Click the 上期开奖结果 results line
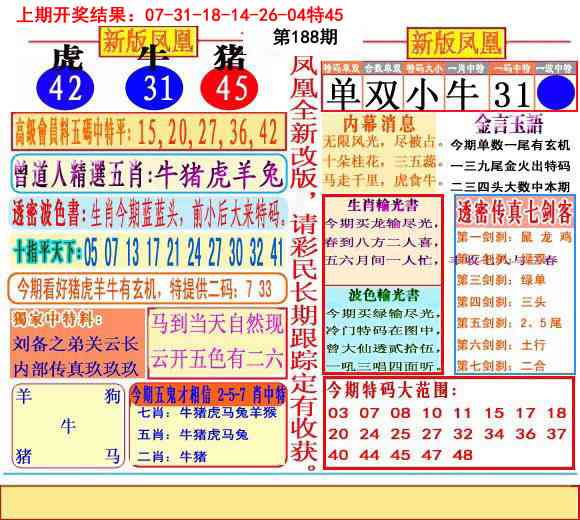580x520 pixels. click(x=180, y=15)
